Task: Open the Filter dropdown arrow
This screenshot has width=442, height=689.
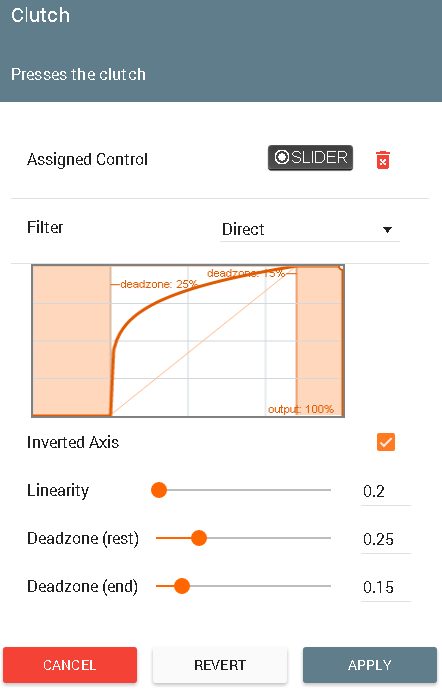Action: [387, 230]
